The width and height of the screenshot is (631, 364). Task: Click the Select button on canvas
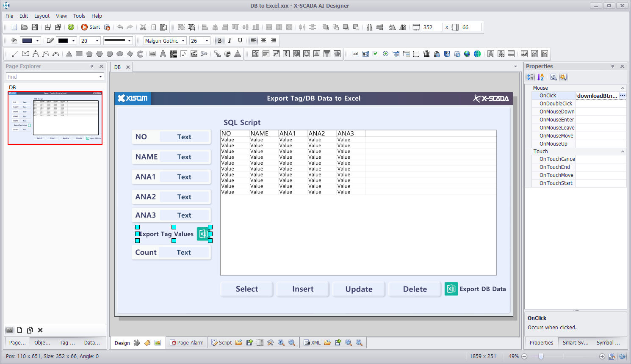coord(247,289)
